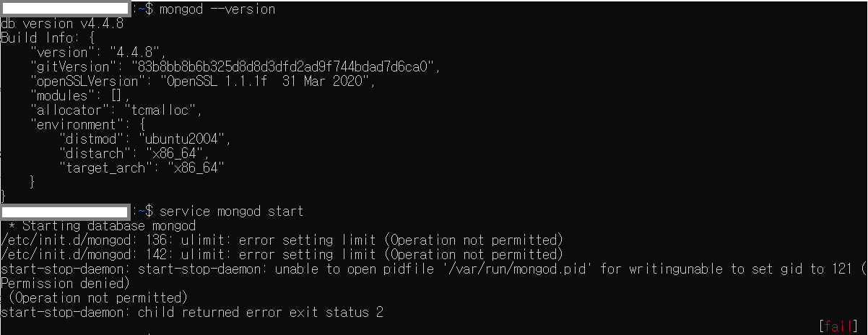
Task: Click the 'target_arch' x86_64 value
Action: point(196,168)
